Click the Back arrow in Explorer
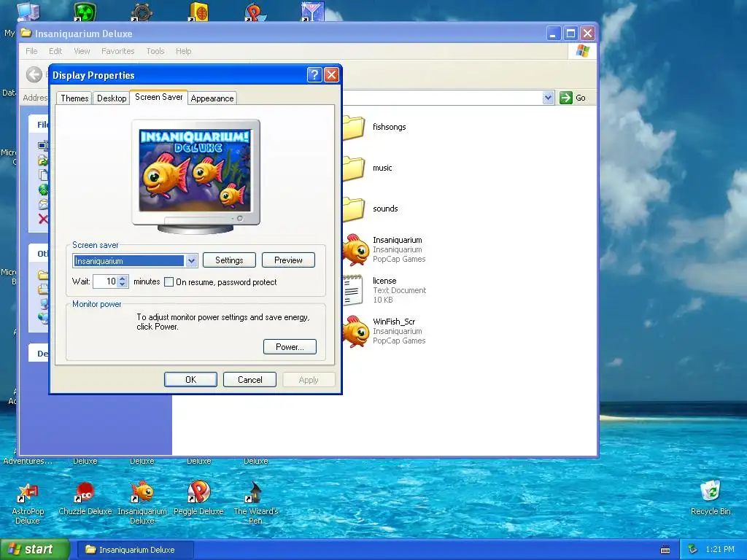Image resolution: width=747 pixels, height=560 pixels. tap(34, 74)
